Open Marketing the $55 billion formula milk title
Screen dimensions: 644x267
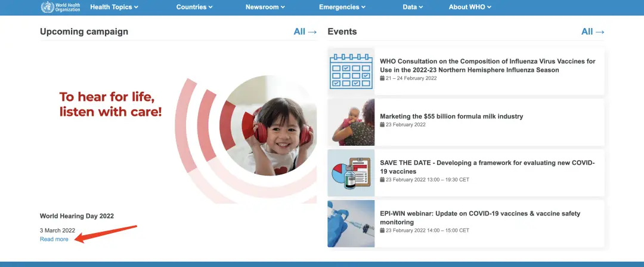tap(451, 116)
